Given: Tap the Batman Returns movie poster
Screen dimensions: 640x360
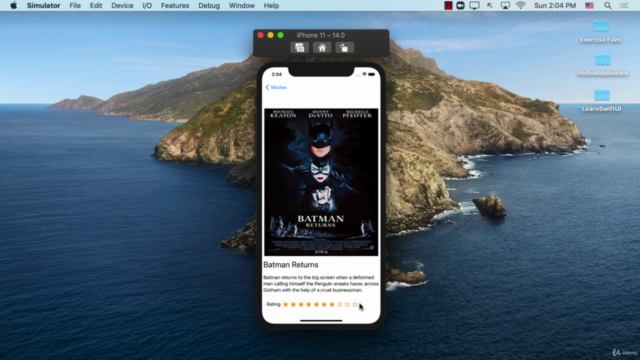Looking at the screenshot, I should click(x=321, y=182).
